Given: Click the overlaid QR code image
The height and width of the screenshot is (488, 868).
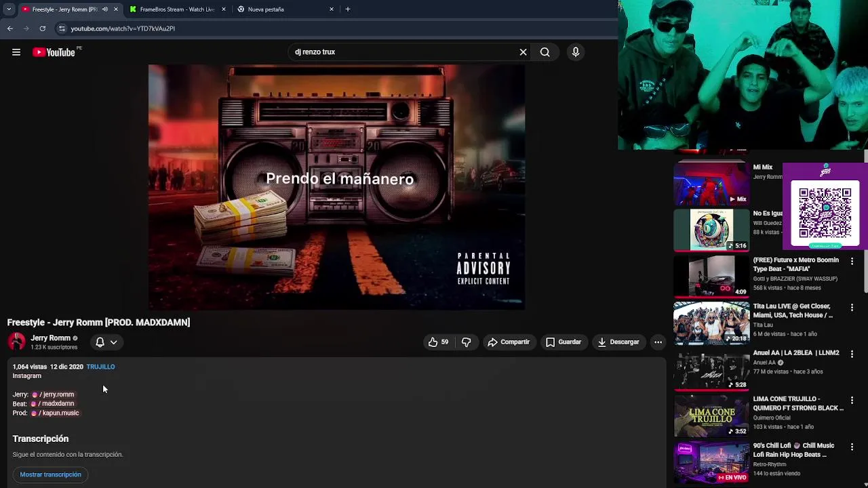Looking at the screenshot, I should 825,213.
